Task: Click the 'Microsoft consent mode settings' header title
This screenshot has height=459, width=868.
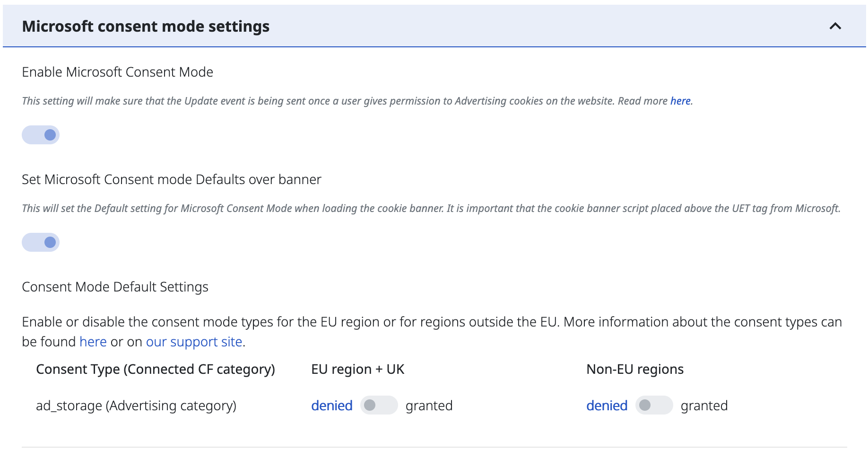Action: click(x=146, y=26)
